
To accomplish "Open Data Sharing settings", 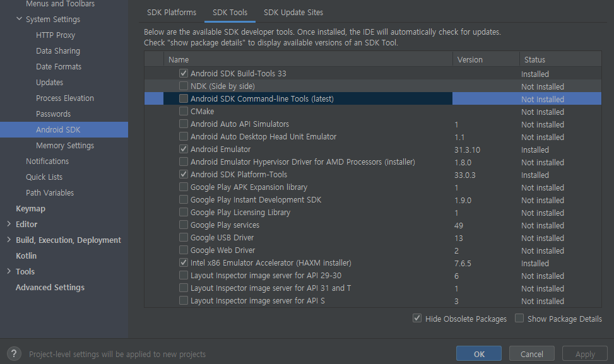I will tap(58, 51).
